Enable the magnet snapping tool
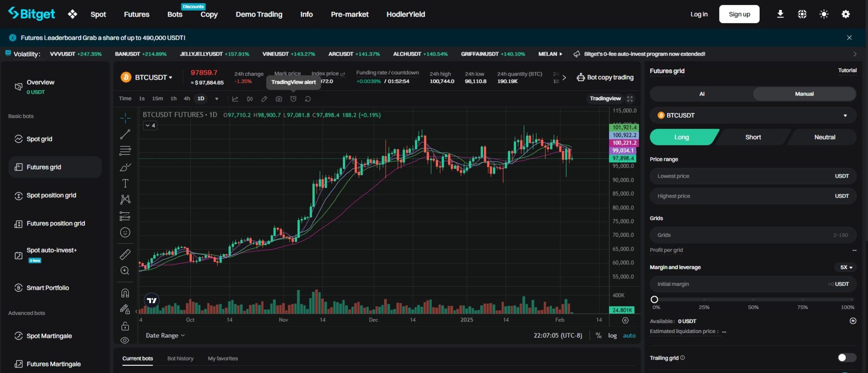Screen dimensions: 868x373 point(125,293)
